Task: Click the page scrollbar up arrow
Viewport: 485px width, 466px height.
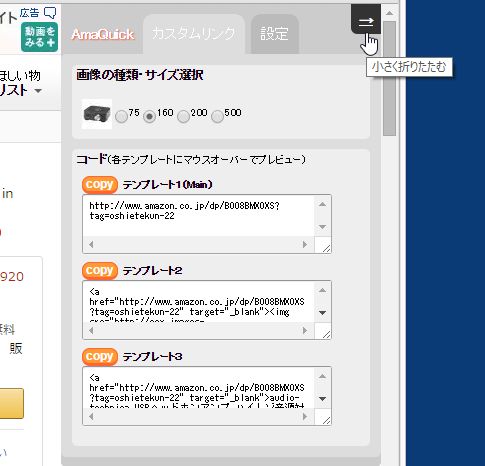Action: (x=389, y=13)
